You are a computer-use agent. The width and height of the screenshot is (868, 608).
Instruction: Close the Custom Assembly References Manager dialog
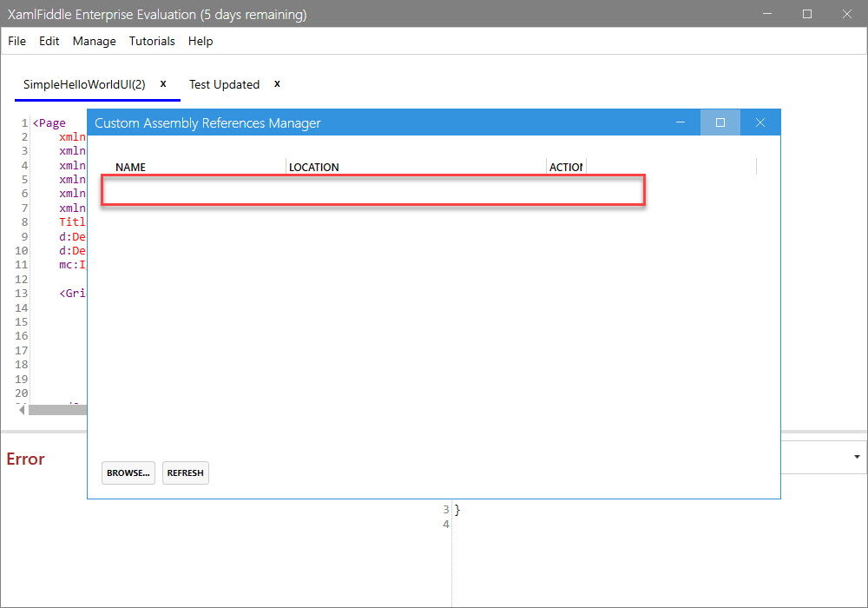click(760, 122)
